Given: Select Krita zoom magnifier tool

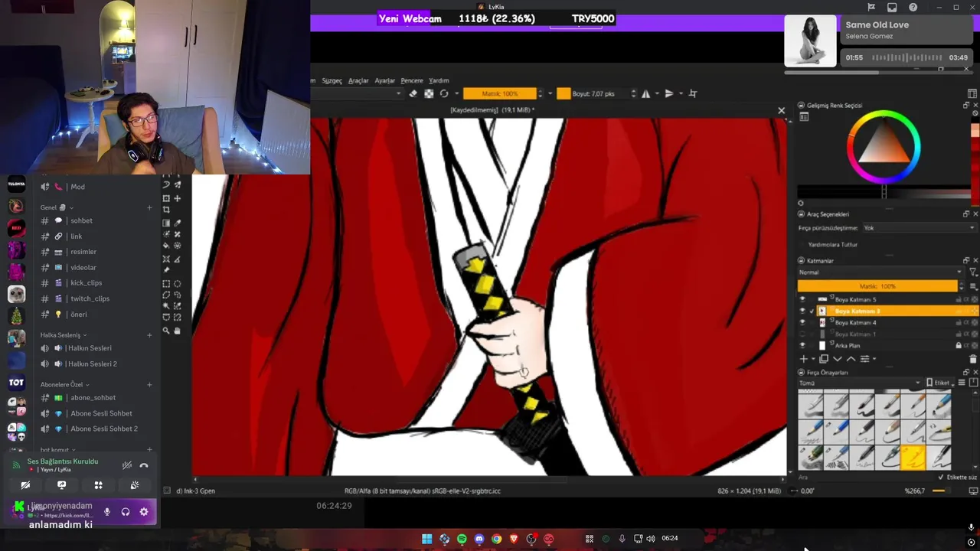Looking at the screenshot, I should (x=166, y=331).
